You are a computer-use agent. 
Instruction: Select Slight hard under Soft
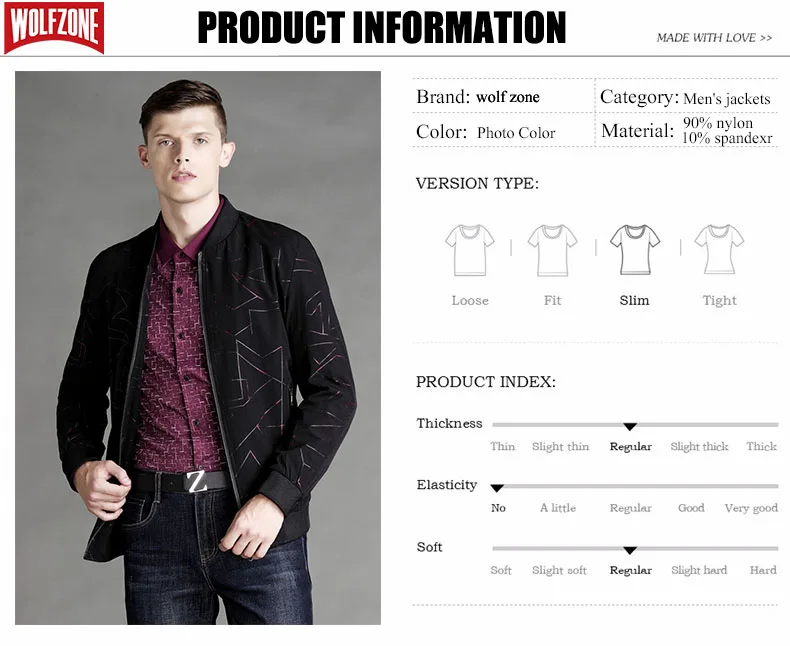pos(699,570)
